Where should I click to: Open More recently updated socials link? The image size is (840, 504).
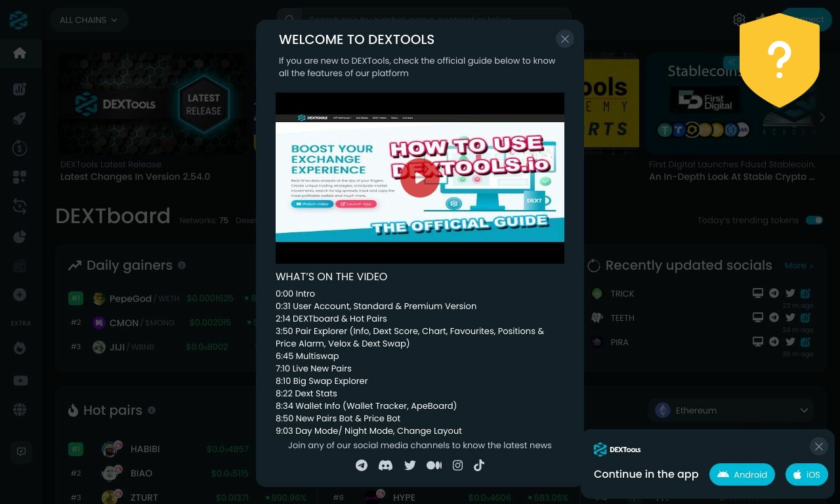pos(799,266)
